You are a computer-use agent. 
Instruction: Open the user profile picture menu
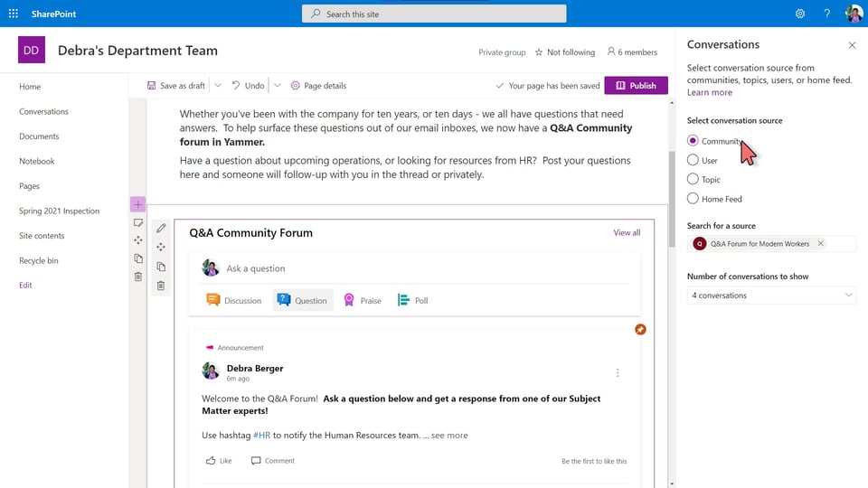[854, 14]
